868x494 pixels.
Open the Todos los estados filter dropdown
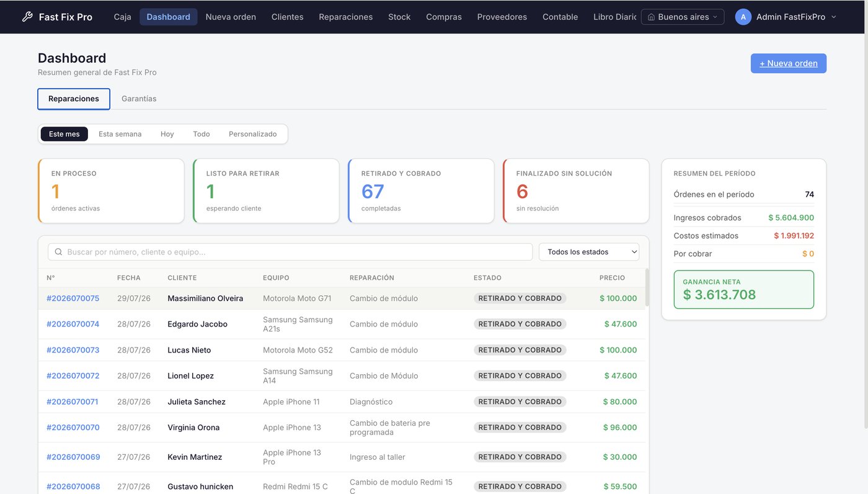pyautogui.click(x=589, y=252)
